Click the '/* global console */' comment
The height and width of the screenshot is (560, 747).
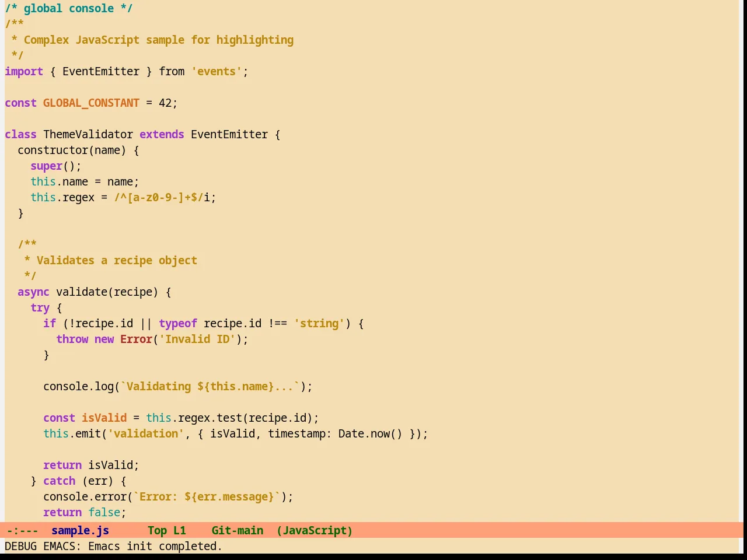pyautogui.click(x=69, y=8)
